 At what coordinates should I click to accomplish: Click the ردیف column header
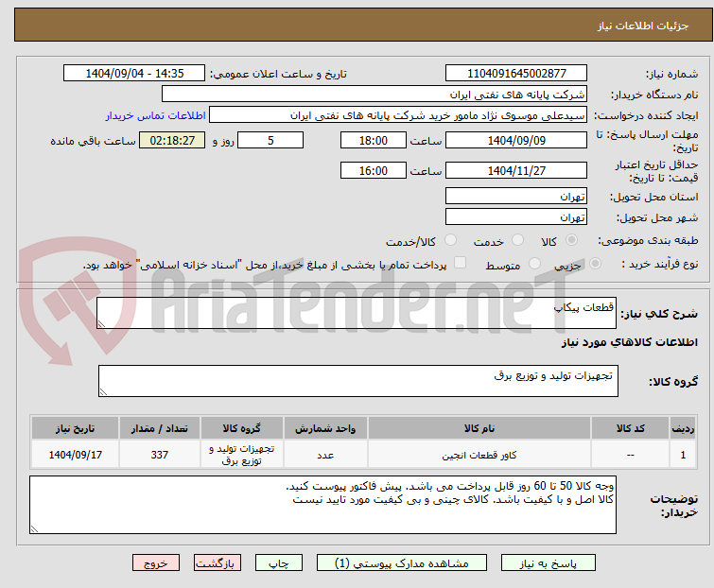click(683, 428)
